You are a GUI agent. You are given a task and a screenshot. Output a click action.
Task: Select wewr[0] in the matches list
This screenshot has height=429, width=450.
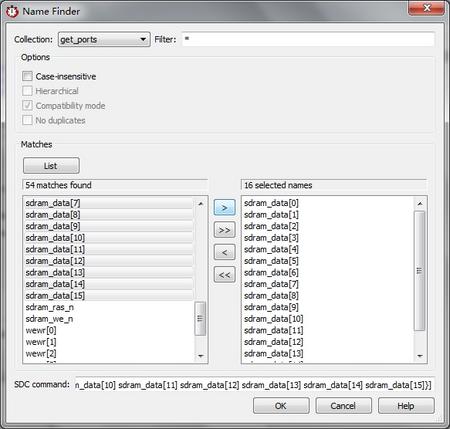coord(41,330)
